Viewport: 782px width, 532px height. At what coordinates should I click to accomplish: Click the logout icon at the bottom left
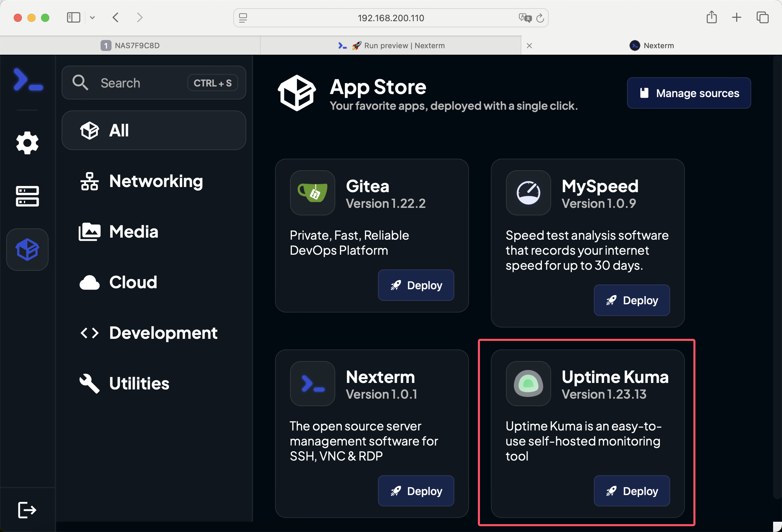tap(27, 510)
